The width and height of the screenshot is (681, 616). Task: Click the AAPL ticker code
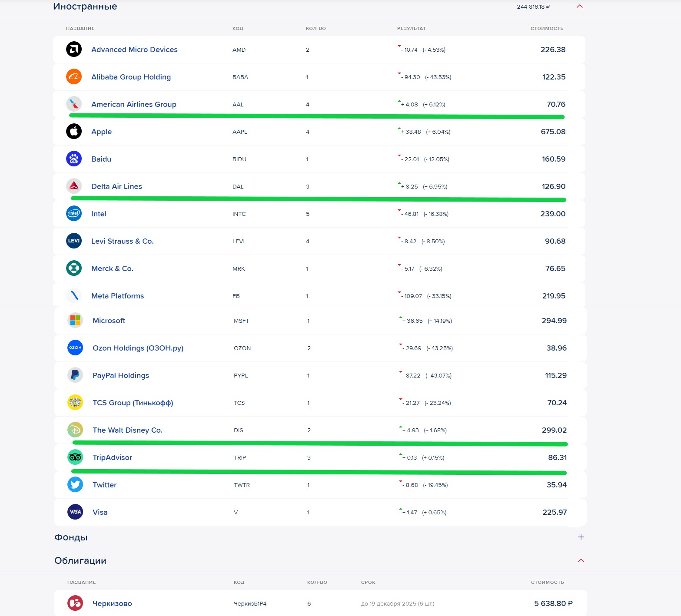pos(240,132)
